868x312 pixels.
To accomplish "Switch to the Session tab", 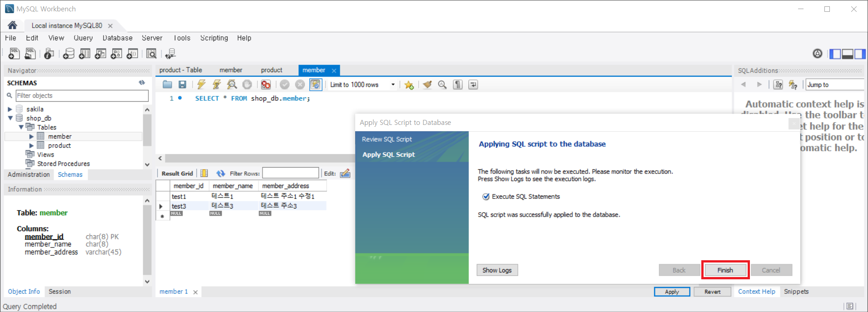I will click(60, 292).
